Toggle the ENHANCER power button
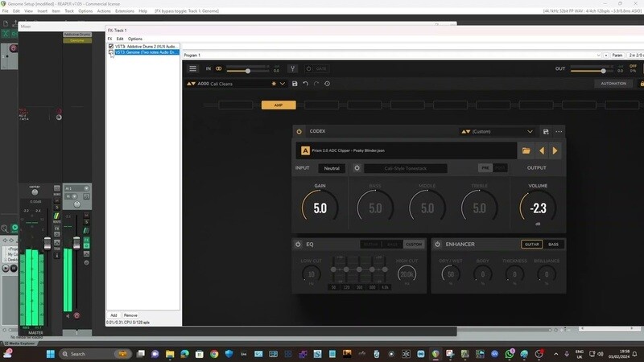Screen dimensions: 644x362 [437, 245]
